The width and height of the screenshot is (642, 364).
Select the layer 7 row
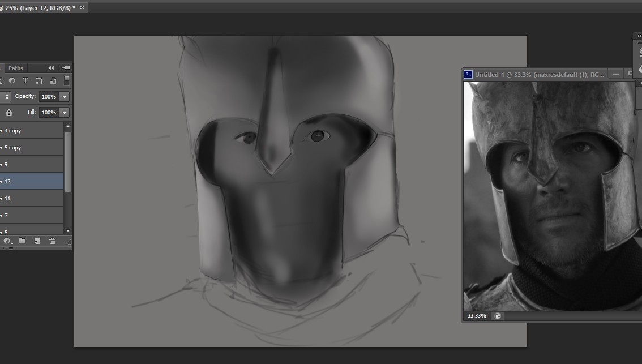point(32,215)
